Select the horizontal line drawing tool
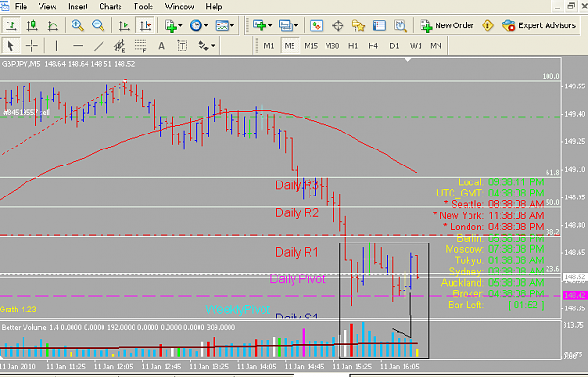The image size is (588, 377). coord(78,46)
